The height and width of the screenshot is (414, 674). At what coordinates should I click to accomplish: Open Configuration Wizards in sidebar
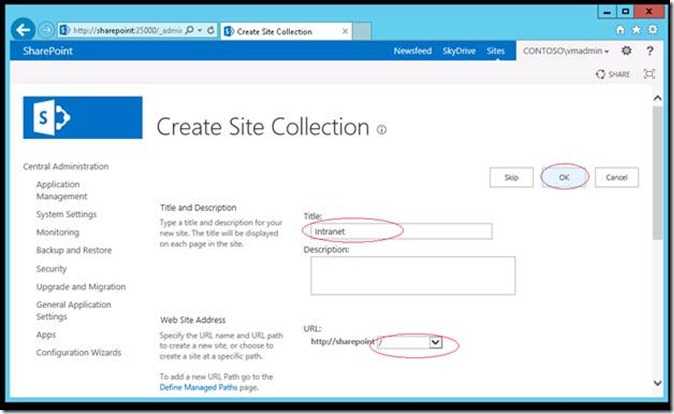79,353
